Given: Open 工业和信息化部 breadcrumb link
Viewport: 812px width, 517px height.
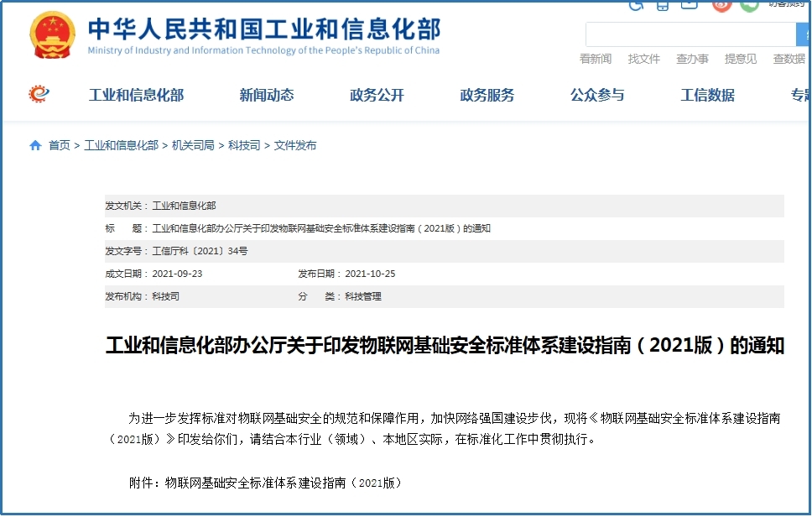Looking at the screenshot, I should pos(121,145).
